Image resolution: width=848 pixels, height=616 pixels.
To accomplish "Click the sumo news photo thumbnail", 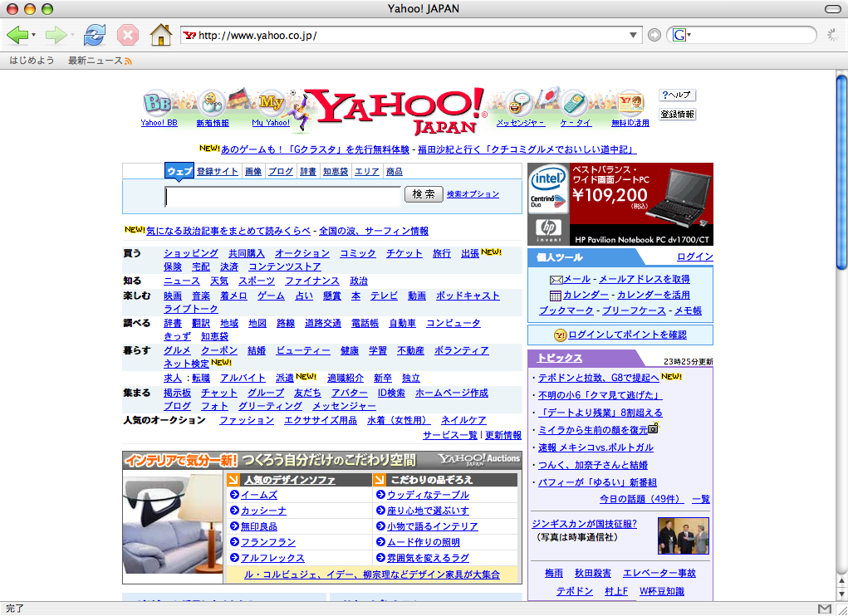I will [683, 536].
